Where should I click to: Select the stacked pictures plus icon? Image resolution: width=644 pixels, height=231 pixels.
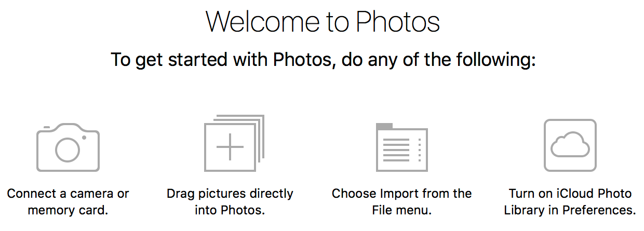[234, 143]
